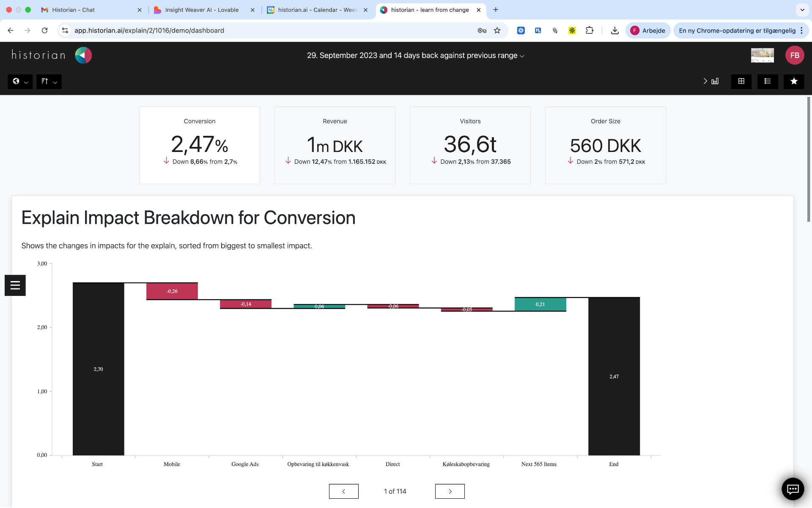Go to the next breakdown page
This screenshot has height=508, width=812.
[x=450, y=491]
